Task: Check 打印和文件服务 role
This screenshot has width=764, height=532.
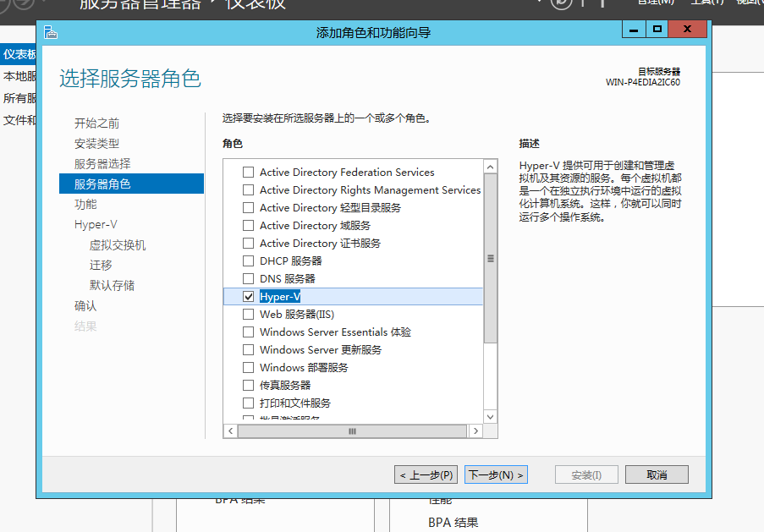Action: tap(248, 403)
